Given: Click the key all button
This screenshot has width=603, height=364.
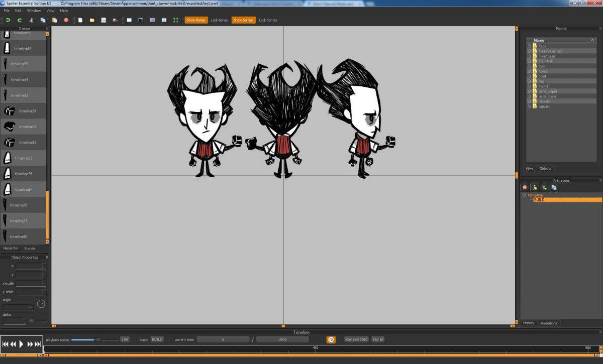Looking at the screenshot, I should 378,339.
